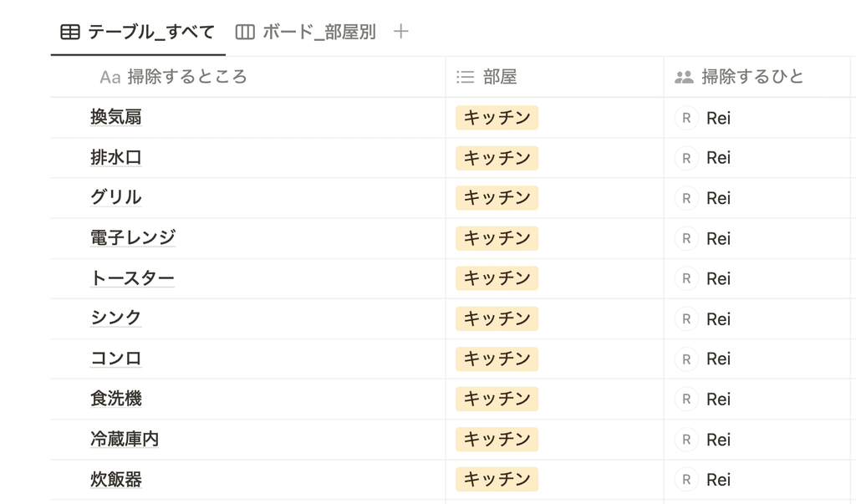This screenshot has height=504, width=856.
Task: Select the テーブル_すべて tab
Action: tap(138, 33)
